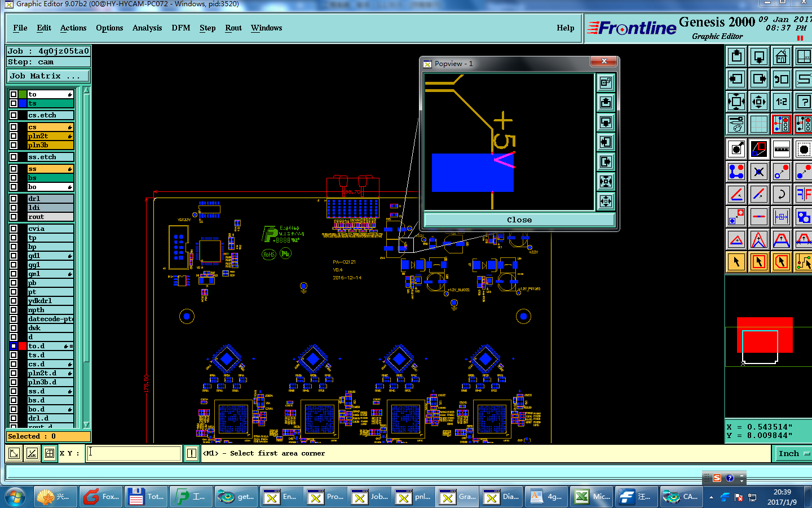
Task: Click the red color swatch of layer to.d
Action: click(x=23, y=346)
